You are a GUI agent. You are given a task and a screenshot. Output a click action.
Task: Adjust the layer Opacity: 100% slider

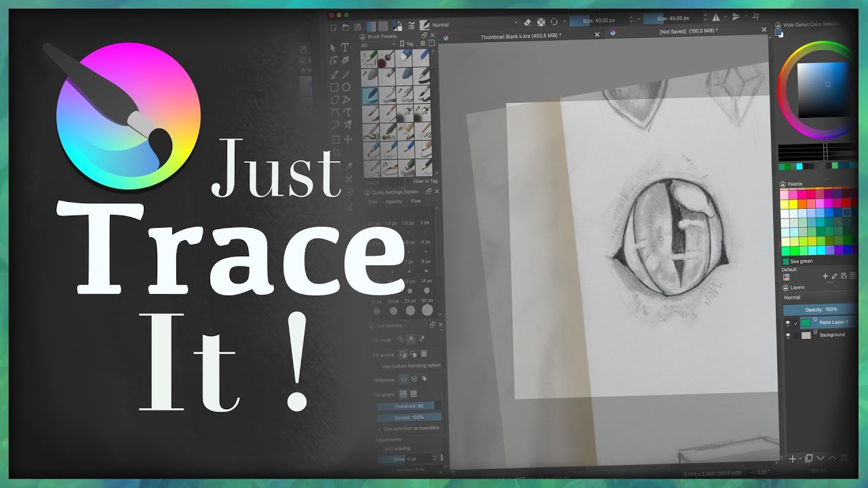pyautogui.click(x=821, y=310)
